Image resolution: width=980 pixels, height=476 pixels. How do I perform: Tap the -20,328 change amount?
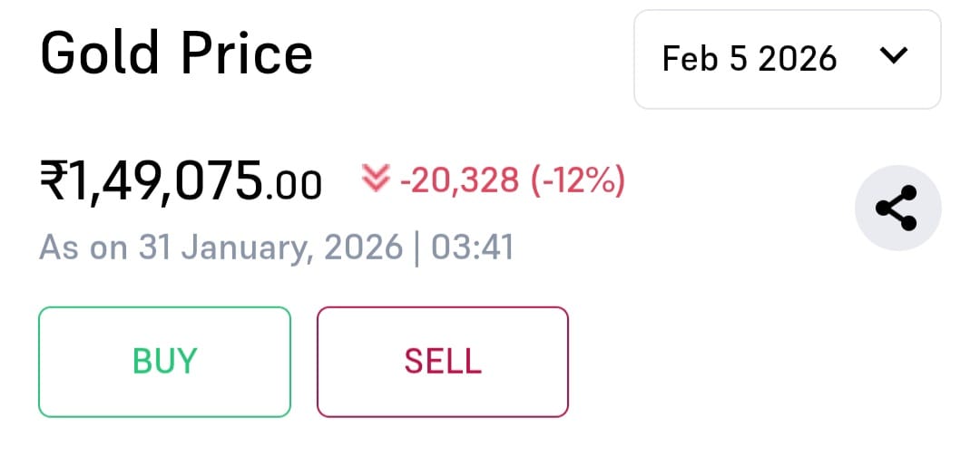458,180
